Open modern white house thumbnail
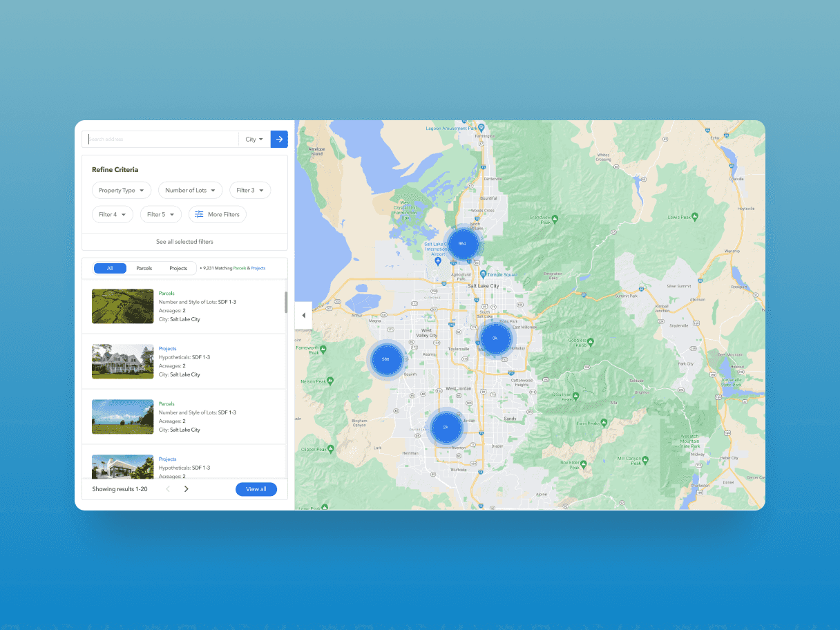 pos(123,466)
